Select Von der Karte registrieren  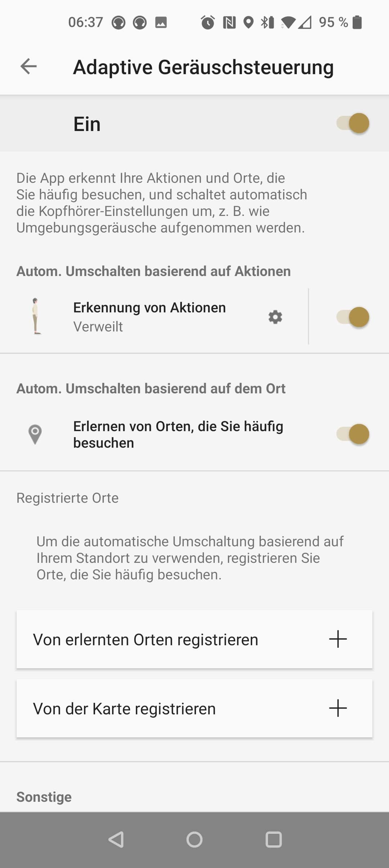pyautogui.click(x=125, y=709)
